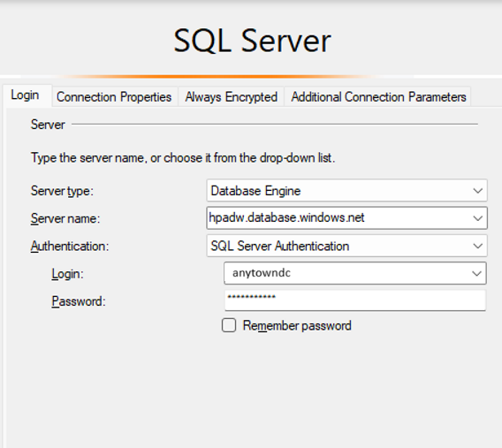Enable the Remember password checkbox
This screenshot has height=448, width=502.
[x=229, y=325]
